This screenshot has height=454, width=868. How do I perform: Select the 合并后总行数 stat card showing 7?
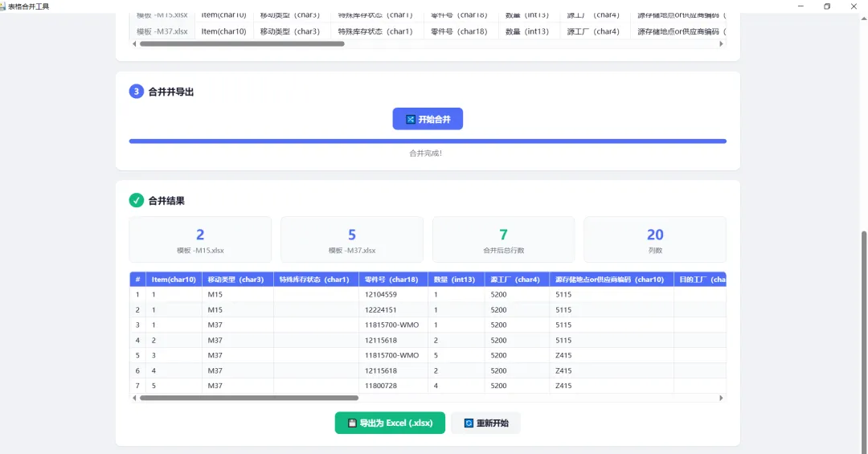[x=503, y=239]
